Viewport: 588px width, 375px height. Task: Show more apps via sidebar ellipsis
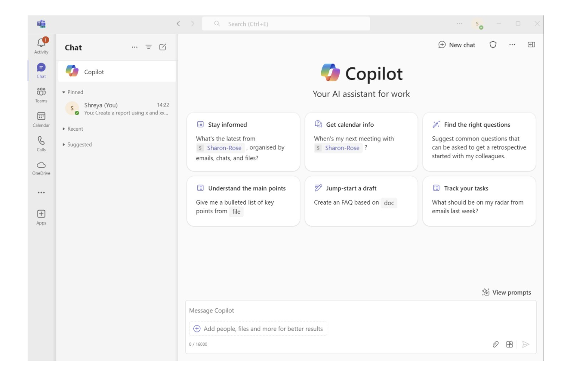[x=41, y=192]
